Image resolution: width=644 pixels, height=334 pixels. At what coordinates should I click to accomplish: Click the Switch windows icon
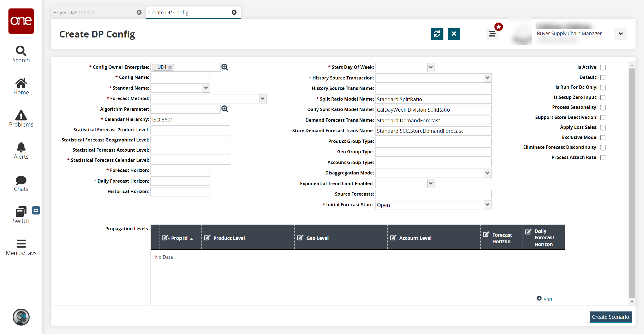point(21,215)
